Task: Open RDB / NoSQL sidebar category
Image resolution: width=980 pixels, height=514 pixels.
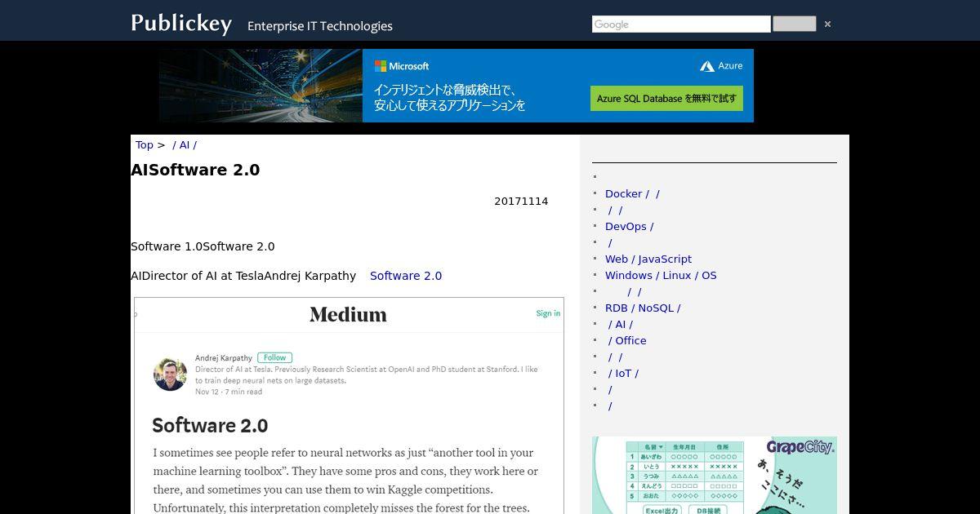Action: click(x=643, y=308)
